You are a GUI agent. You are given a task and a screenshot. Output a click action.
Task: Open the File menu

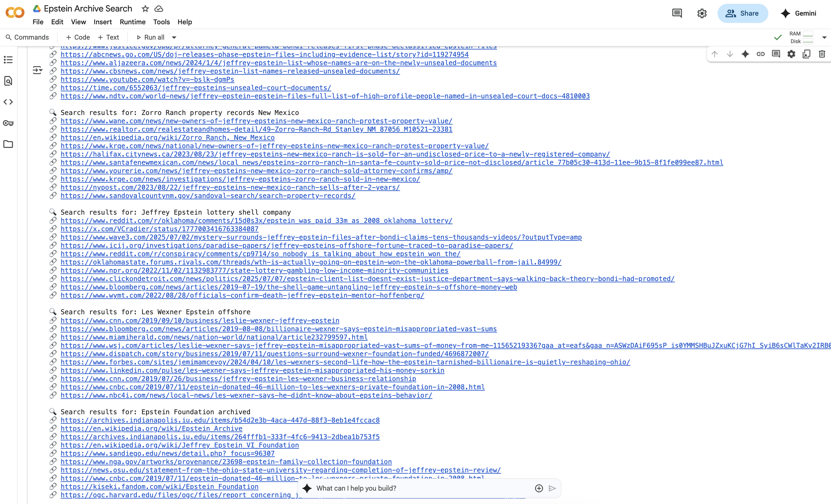coord(38,22)
